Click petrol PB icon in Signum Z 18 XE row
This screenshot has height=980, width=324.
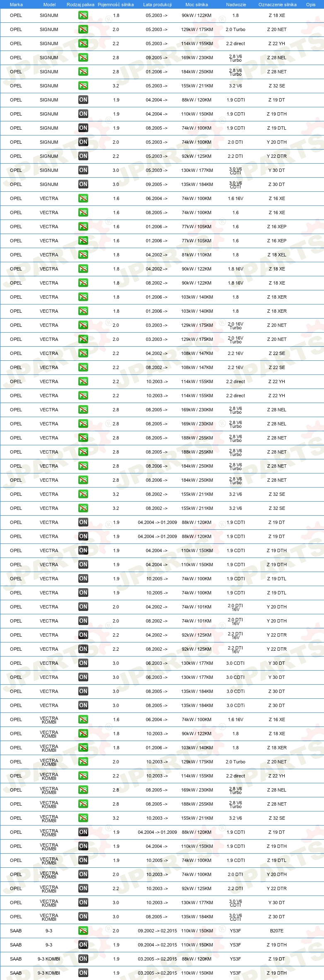[x=83, y=15]
